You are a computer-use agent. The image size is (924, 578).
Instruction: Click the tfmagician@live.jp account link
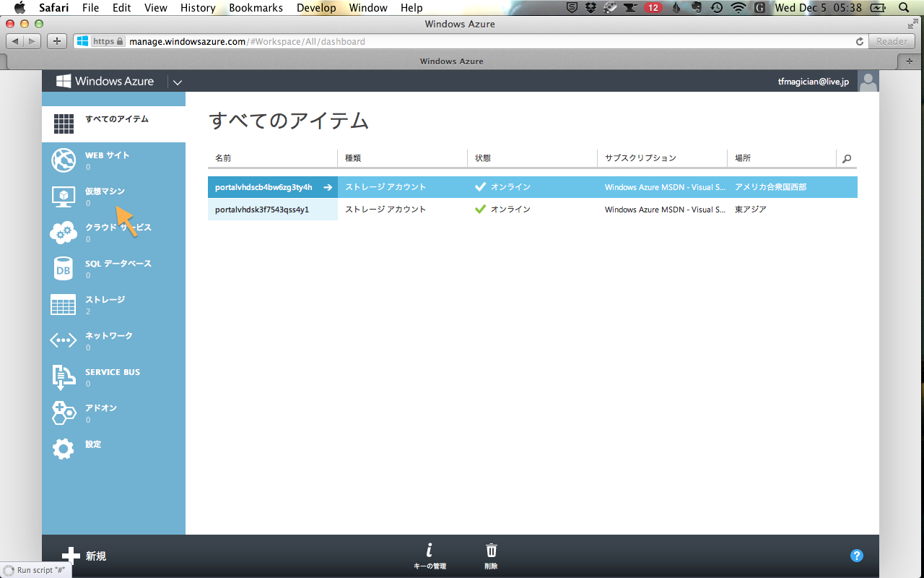pyautogui.click(x=813, y=82)
